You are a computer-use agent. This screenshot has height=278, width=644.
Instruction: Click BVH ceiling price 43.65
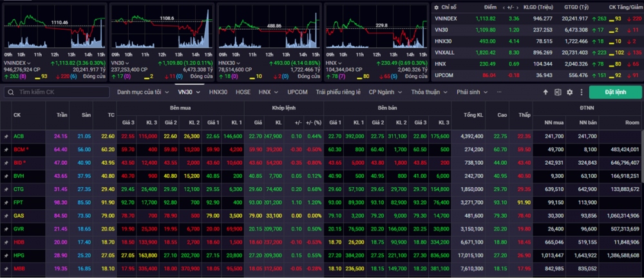click(x=61, y=176)
